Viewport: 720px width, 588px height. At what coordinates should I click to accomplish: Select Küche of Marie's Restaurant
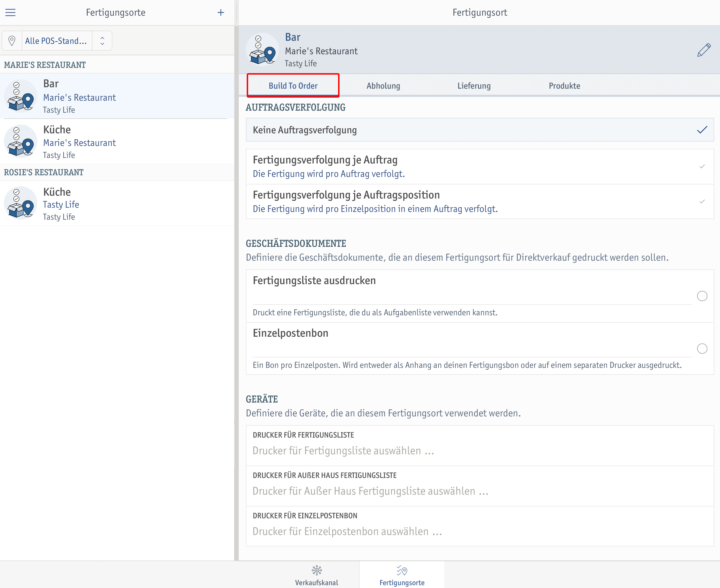click(117, 141)
